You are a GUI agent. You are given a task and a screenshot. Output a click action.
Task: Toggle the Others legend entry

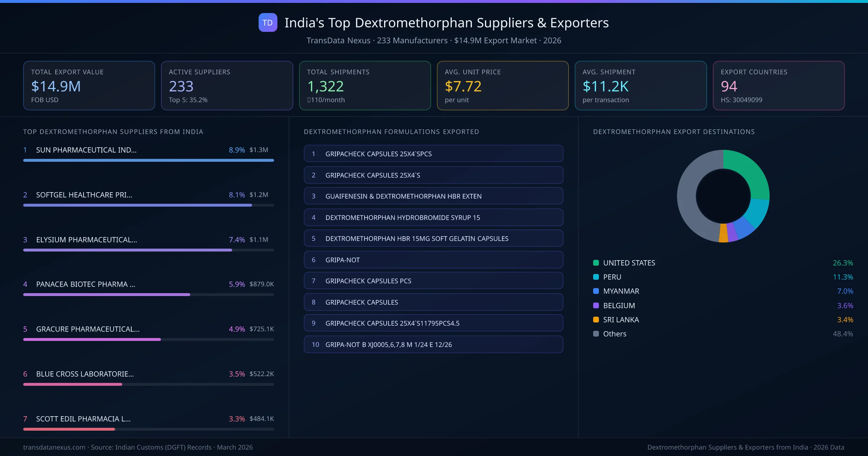[x=614, y=334]
